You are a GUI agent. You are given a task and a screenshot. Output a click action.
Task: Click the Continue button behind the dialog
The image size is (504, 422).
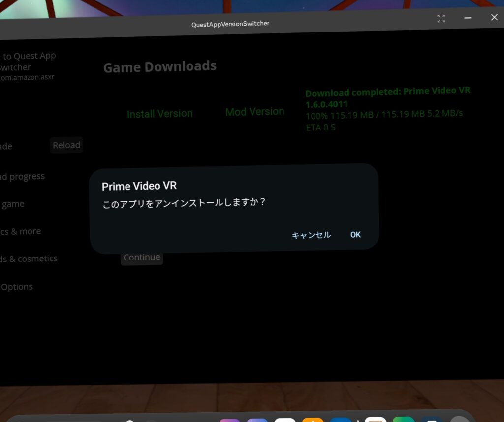(142, 258)
